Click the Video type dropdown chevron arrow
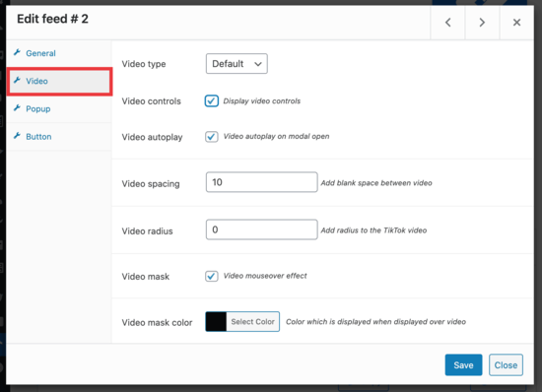The image size is (542, 392). 258,64
